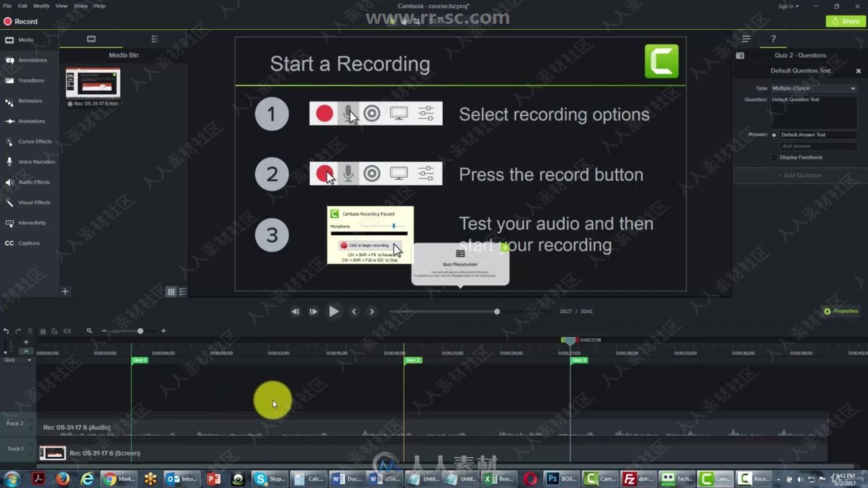Image resolution: width=868 pixels, height=488 pixels.
Task: Add a new timeline track
Action: (26, 342)
